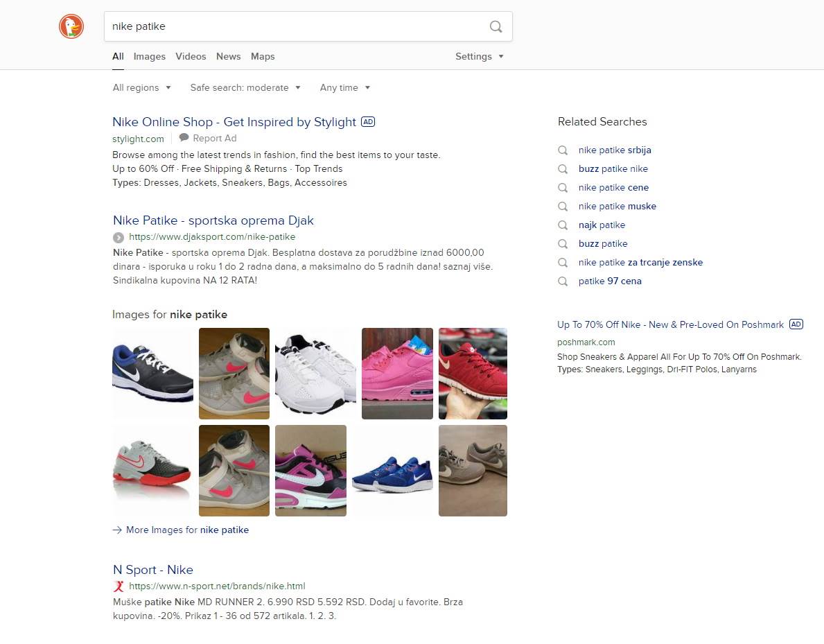Click the search magnifier icon

pyautogui.click(x=496, y=26)
